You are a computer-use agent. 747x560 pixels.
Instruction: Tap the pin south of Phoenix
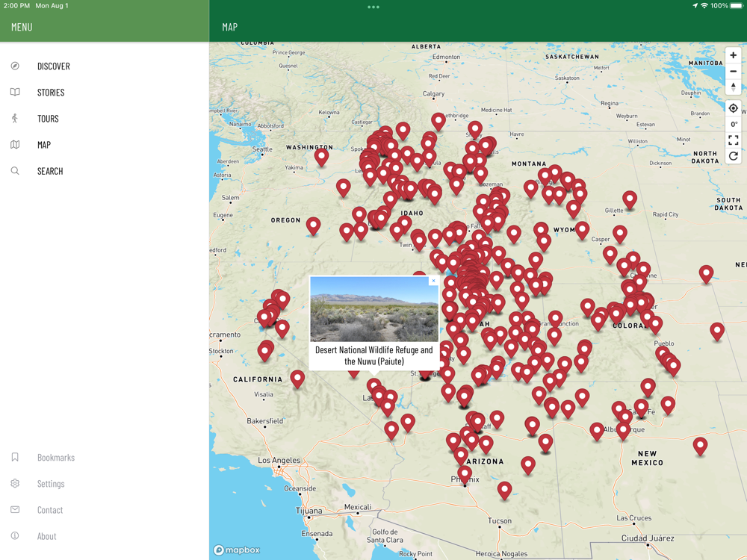coord(504,491)
